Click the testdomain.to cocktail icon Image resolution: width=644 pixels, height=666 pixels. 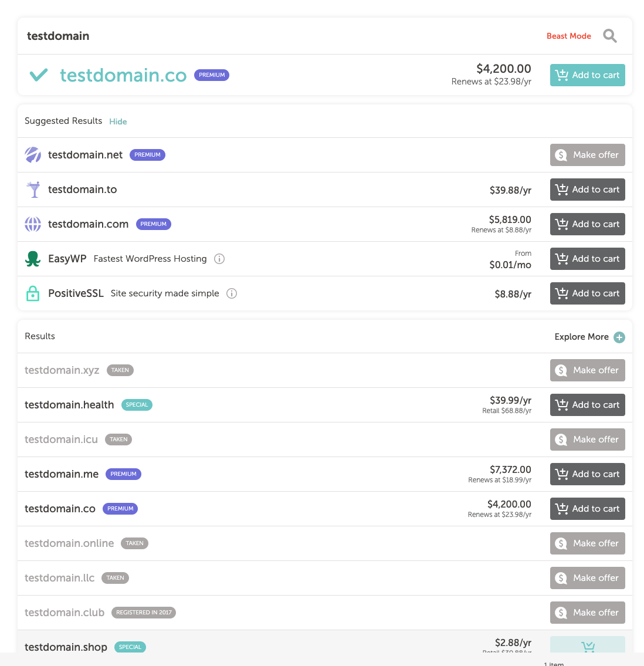33,190
